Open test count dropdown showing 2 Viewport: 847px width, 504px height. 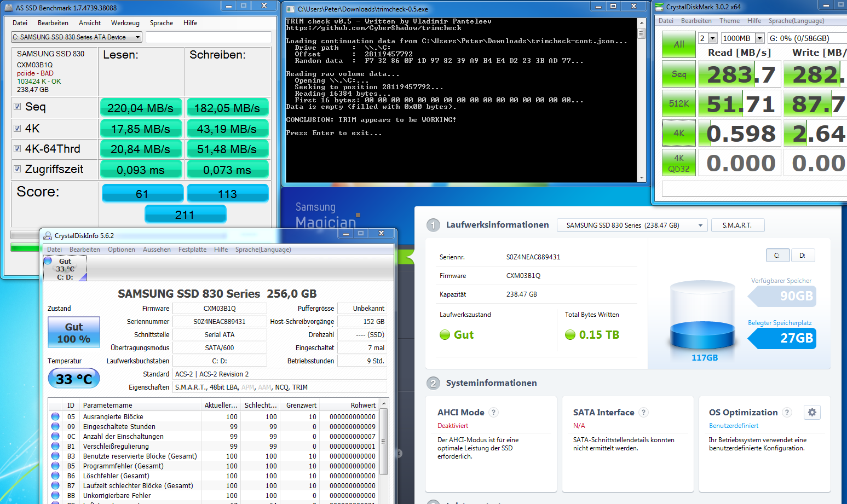[x=707, y=38]
